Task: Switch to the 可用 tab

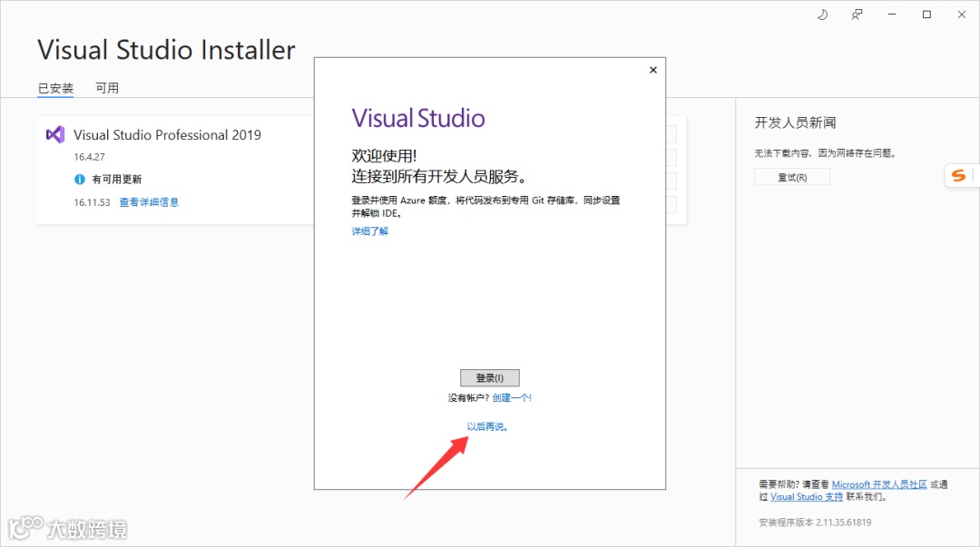Action: [107, 88]
